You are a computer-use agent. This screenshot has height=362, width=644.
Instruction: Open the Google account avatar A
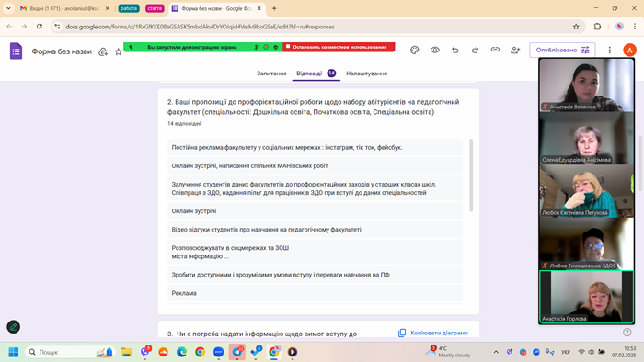[629, 50]
